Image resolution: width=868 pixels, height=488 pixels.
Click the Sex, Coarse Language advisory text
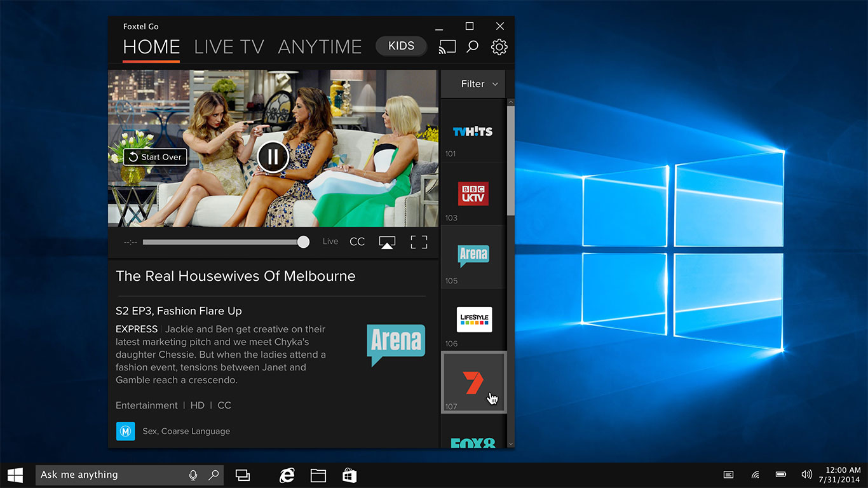tap(186, 431)
